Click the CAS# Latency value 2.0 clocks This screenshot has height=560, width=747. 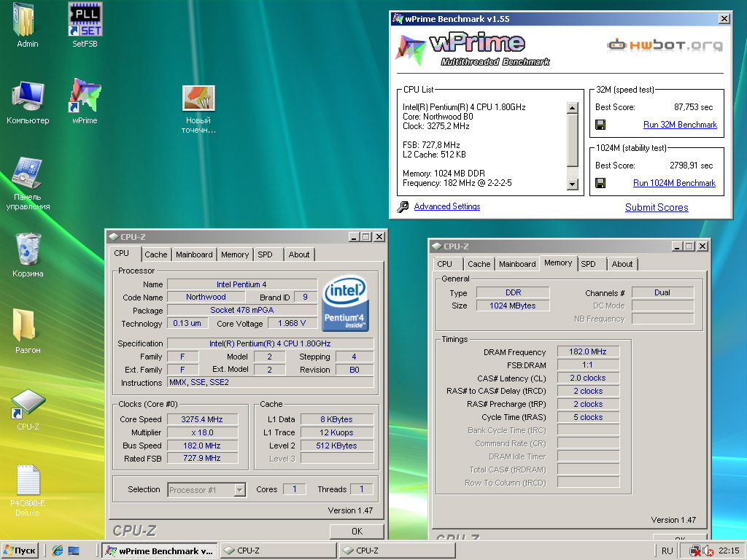(x=588, y=378)
